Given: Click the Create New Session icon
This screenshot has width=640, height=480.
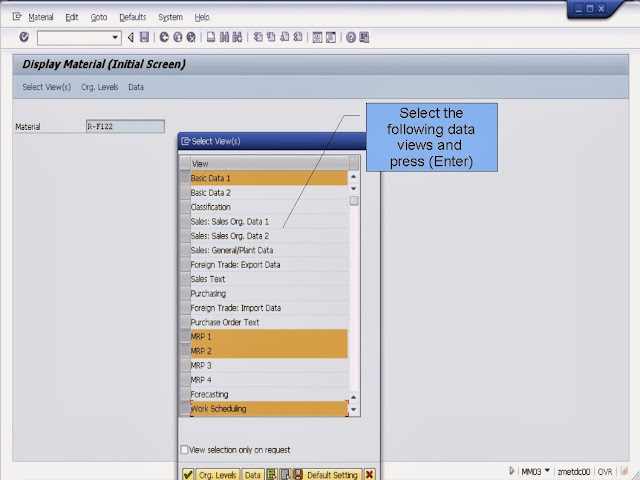Looking at the screenshot, I should [317, 37].
